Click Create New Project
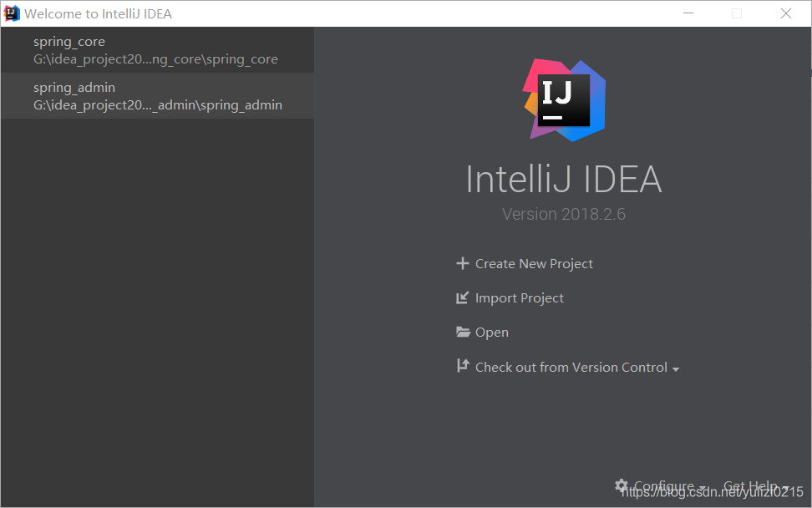Image resolution: width=812 pixels, height=508 pixels. click(533, 263)
